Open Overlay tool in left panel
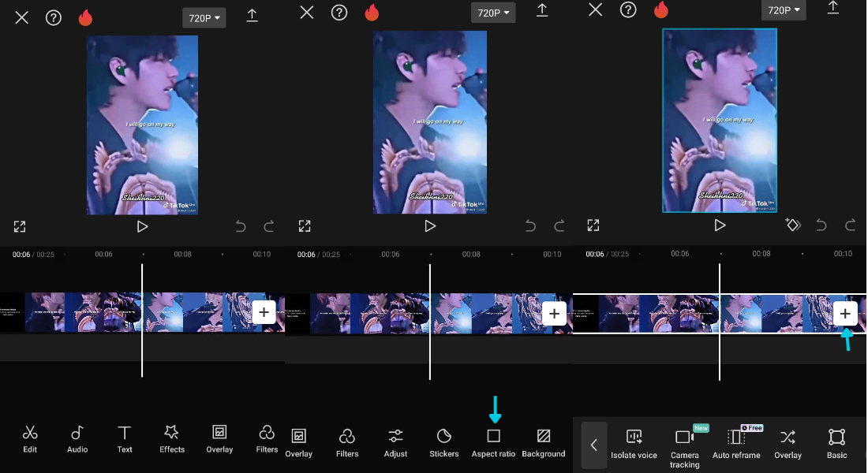The image size is (868, 473). click(219, 438)
